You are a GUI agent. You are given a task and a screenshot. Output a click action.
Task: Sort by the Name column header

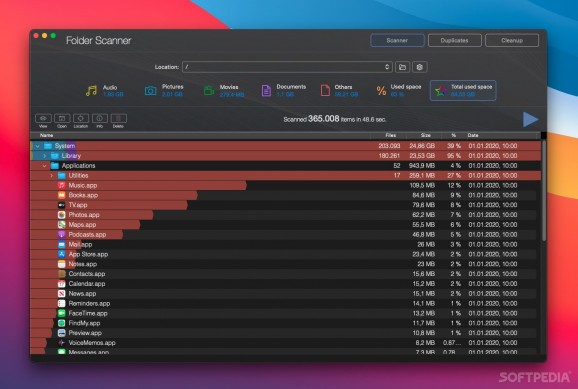46,135
